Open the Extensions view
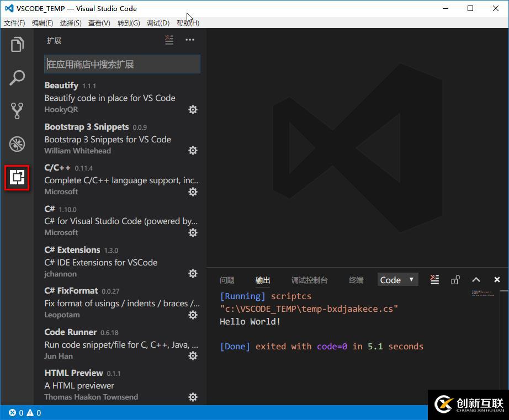Screen dimensions: 509x420 (17, 177)
